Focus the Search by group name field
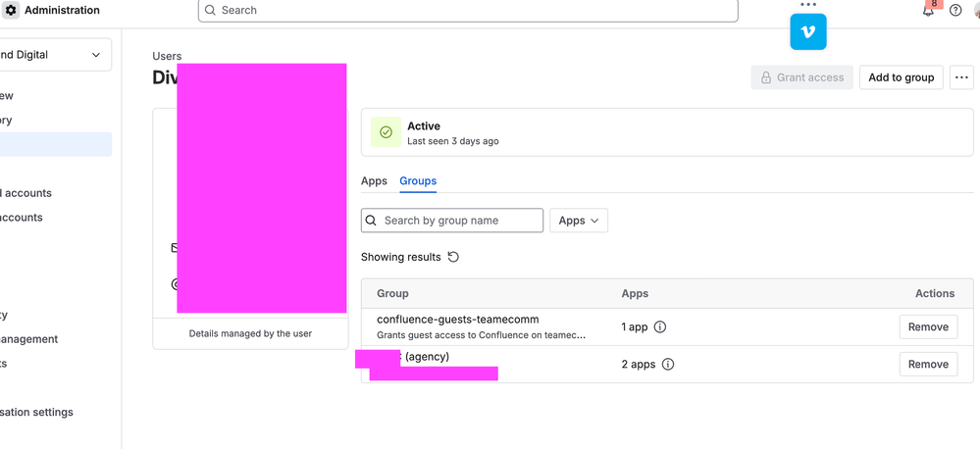The height and width of the screenshot is (449, 980). pyautogui.click(x=452, y=221)
